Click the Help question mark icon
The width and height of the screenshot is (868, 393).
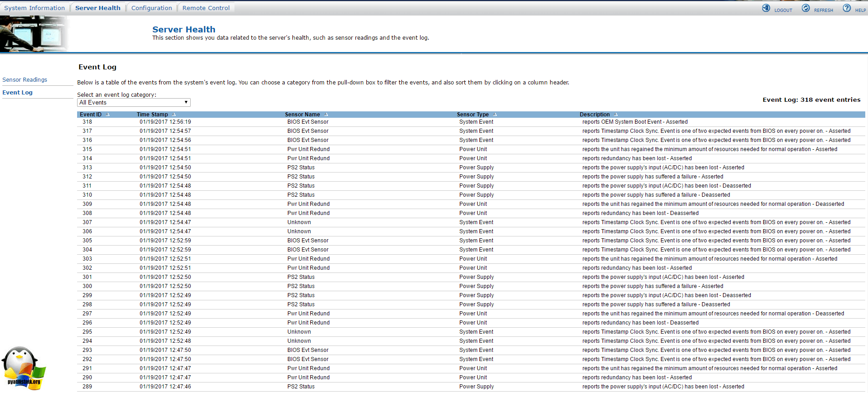coord(847,8)
